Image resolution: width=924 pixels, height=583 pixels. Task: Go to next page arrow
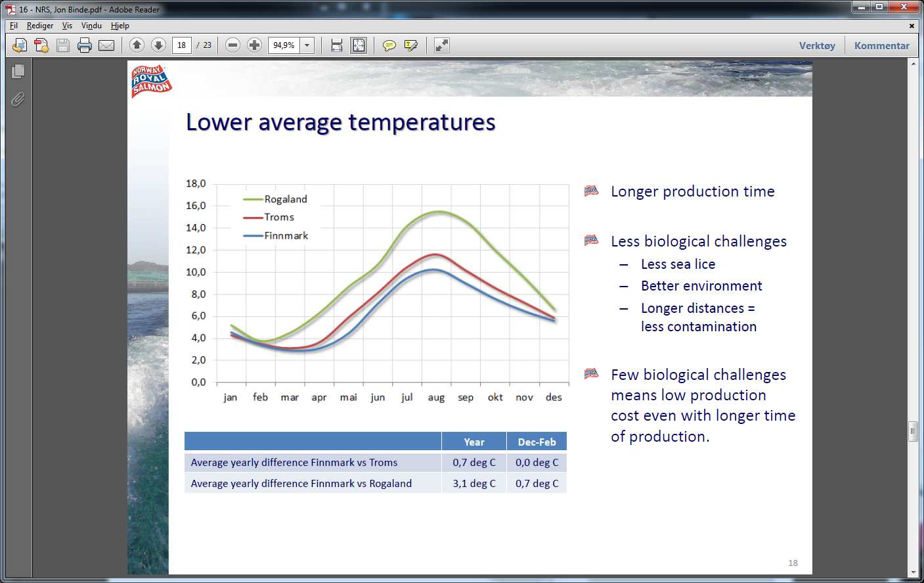[158, 45]
